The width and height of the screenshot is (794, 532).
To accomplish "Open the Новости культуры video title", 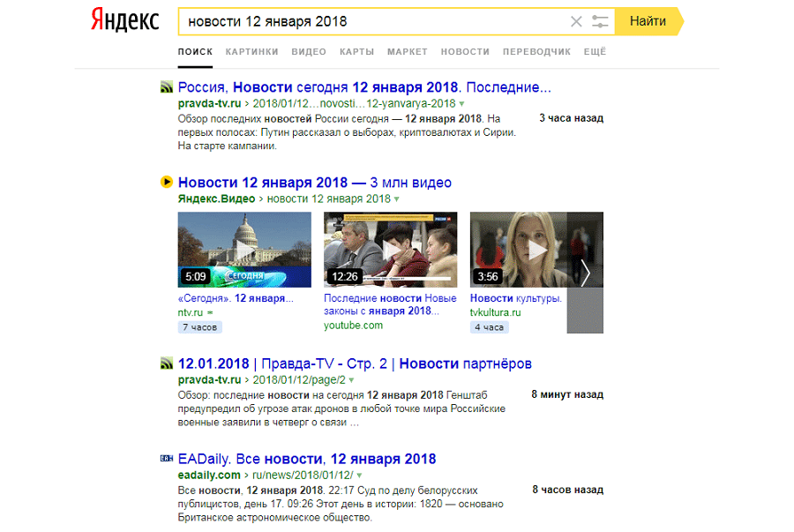I will 515,298.
